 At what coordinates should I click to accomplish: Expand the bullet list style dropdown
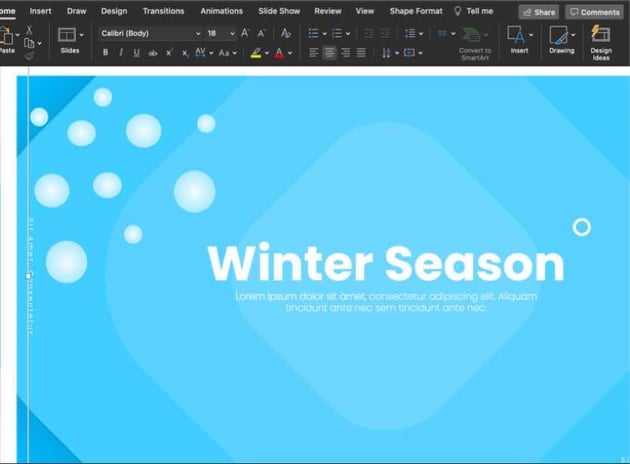[x=323, y=33]
